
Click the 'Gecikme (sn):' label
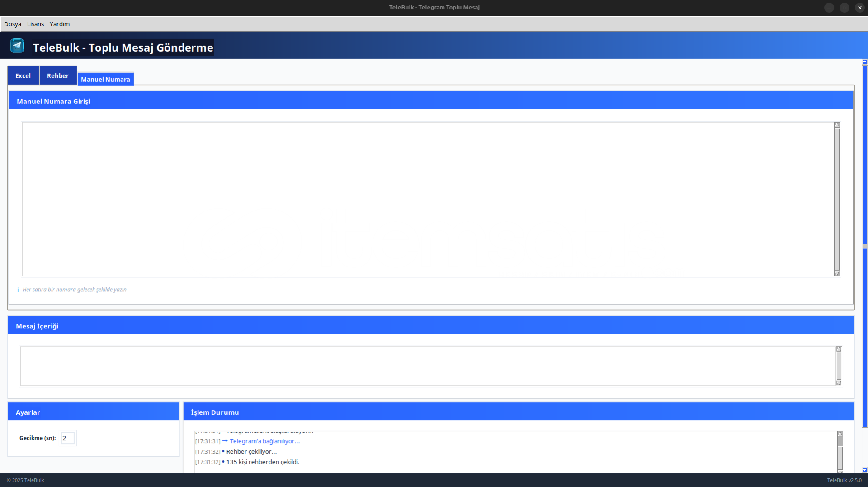38,438
